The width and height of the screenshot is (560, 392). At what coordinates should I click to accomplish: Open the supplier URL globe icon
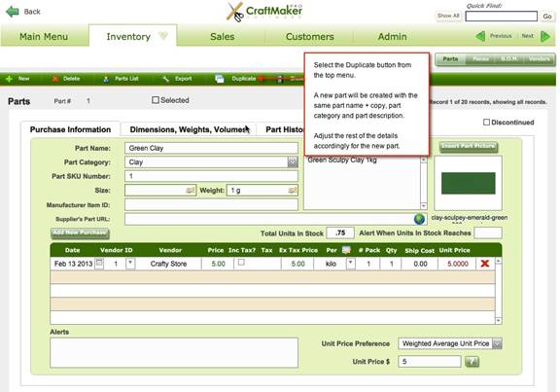[x=419, y=219]
